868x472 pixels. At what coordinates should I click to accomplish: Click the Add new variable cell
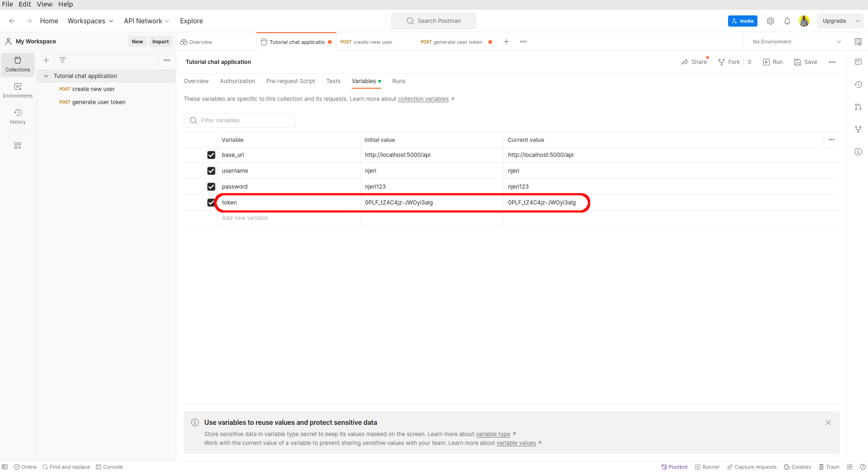point(289,218)
